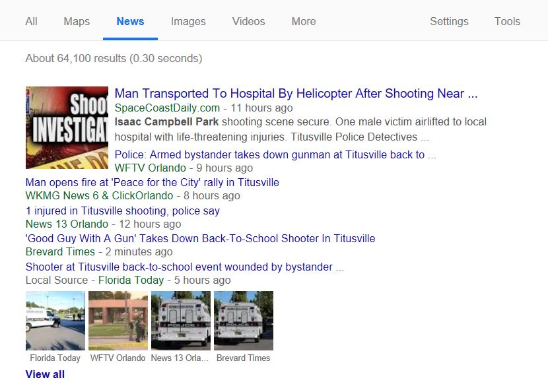
Task: Click the WFTV Orlando source label
Action: click(151, 168)
